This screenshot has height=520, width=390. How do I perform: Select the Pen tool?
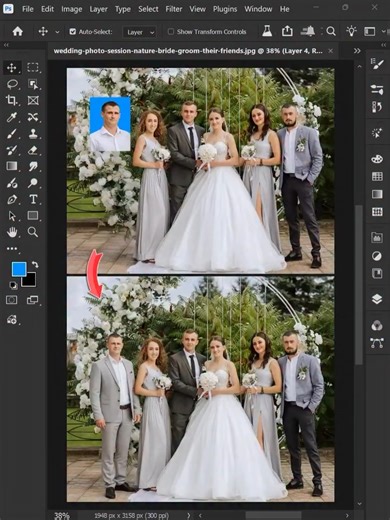click(x=12, y=199)
